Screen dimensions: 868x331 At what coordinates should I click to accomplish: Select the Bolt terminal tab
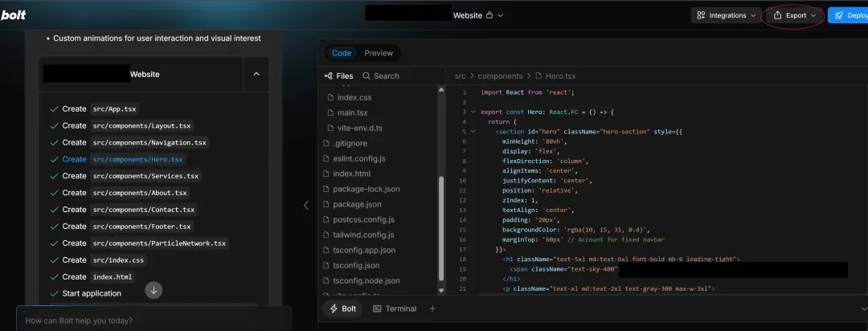(x=342, y=309)
